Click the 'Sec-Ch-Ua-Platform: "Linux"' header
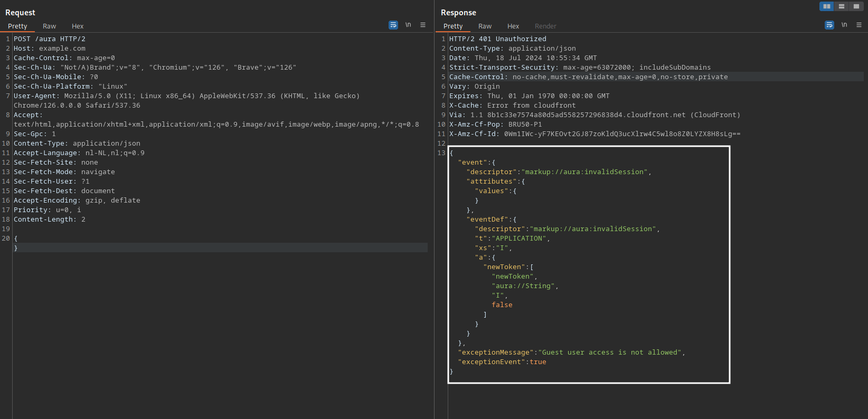The height and width of the screenshot is (419, 868). (x=71, y=87)
